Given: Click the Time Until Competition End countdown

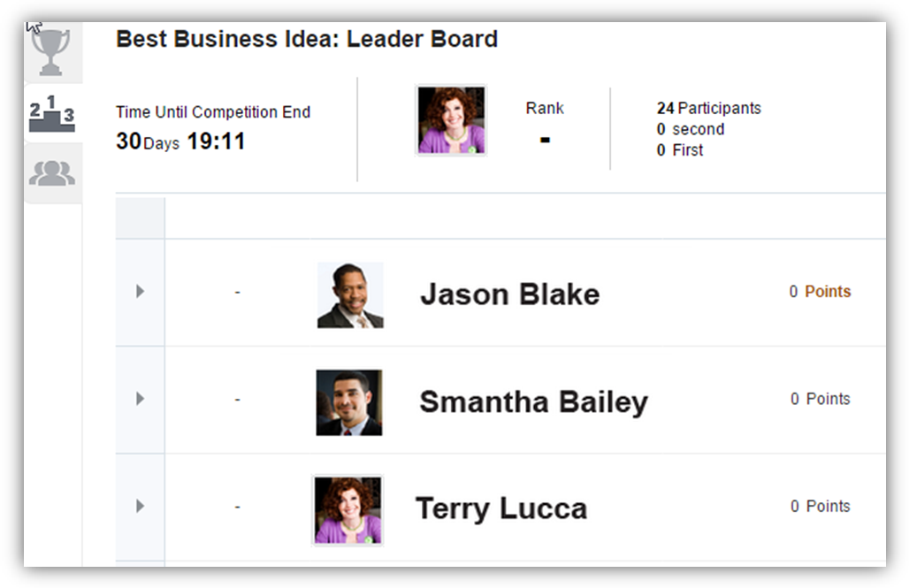Looking at the screenshot, I should [x=181, y=141].
